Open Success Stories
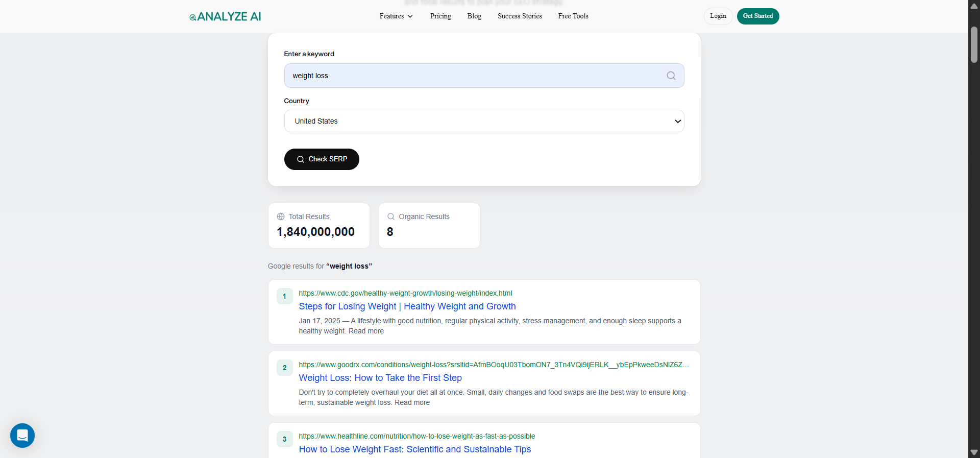 (x=520, y=16)
